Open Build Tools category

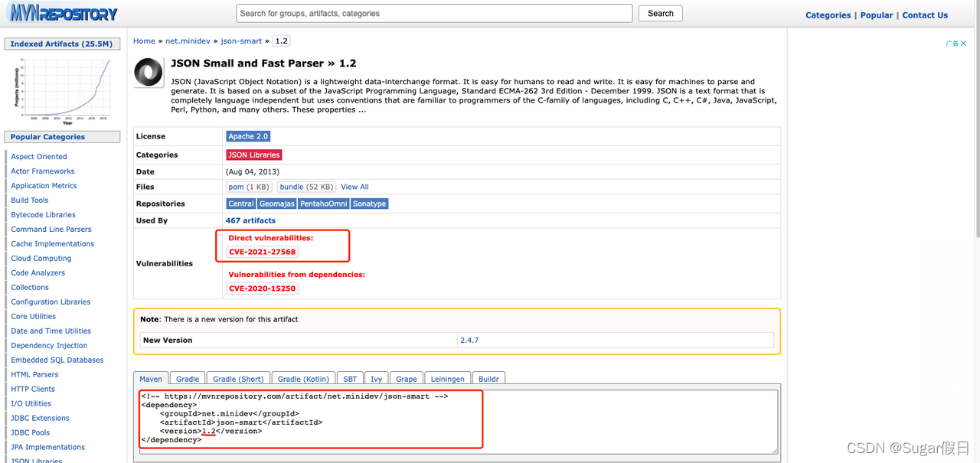click(x=30, y=201)
